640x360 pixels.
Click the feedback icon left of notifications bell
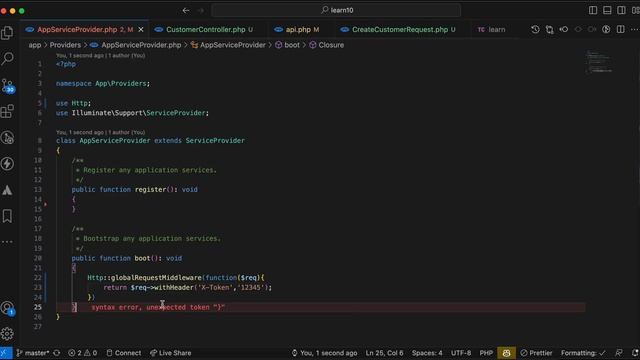pos(619,353)
